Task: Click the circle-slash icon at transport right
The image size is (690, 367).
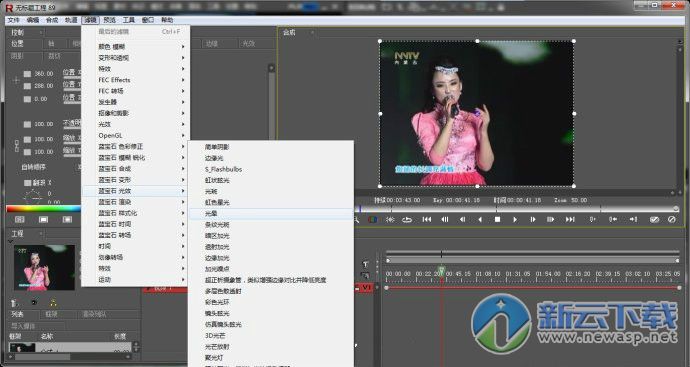Action: pos(672,219)
